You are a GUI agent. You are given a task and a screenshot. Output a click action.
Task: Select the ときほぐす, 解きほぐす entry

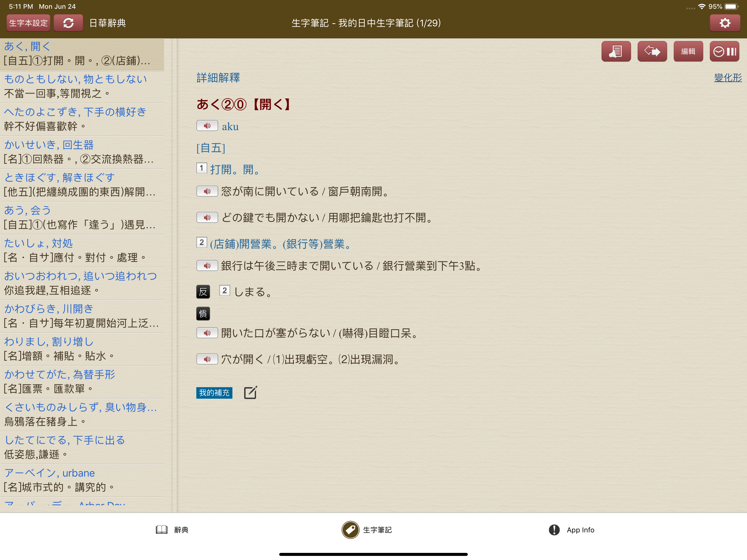point(82,185)
